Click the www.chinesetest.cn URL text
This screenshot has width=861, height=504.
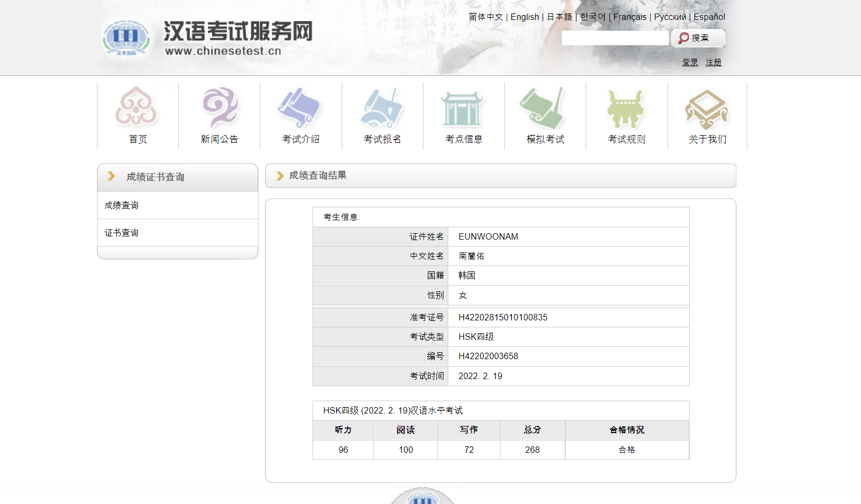223,51
